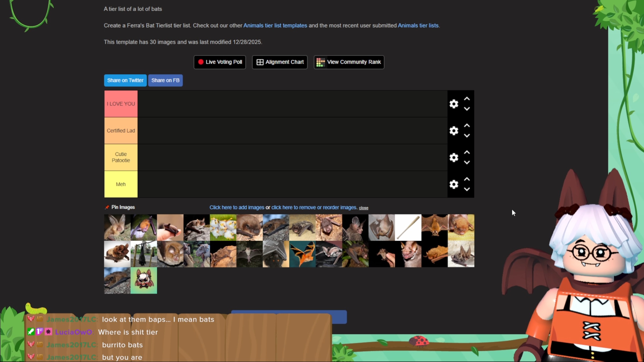This screenshot has height=362, width=644.
Task: Move the Certified Lad tier up
Action: click(467, 125)
